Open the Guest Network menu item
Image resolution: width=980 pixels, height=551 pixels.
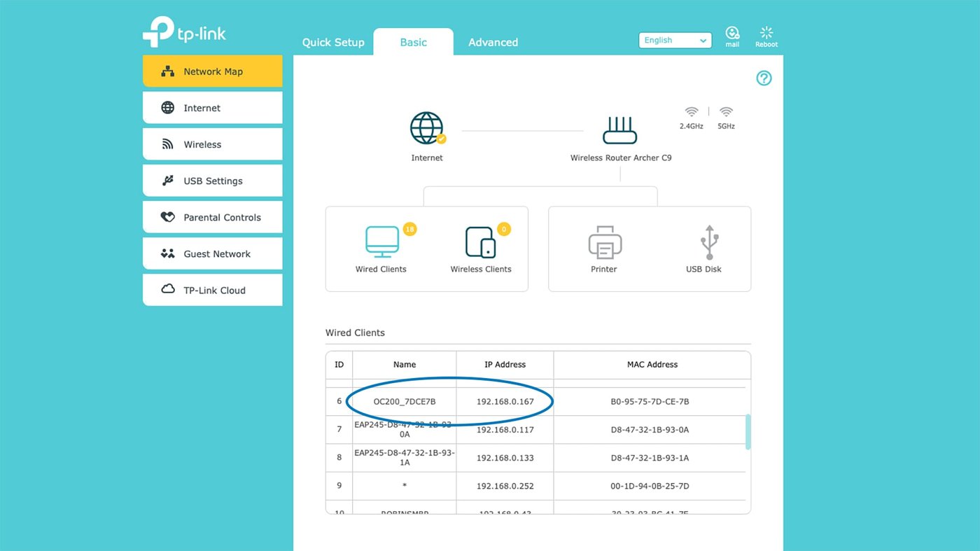tap(213, 253)
